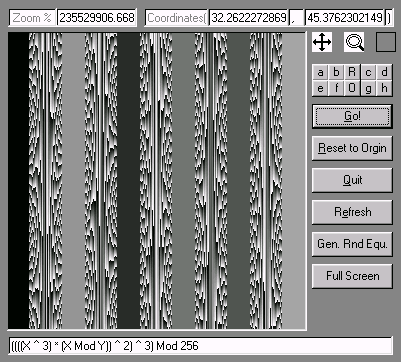Image resolution: width=401 pixels, height=362 pixels.
Task: Click the small 'h' preset button
Action: pos(384,88)
